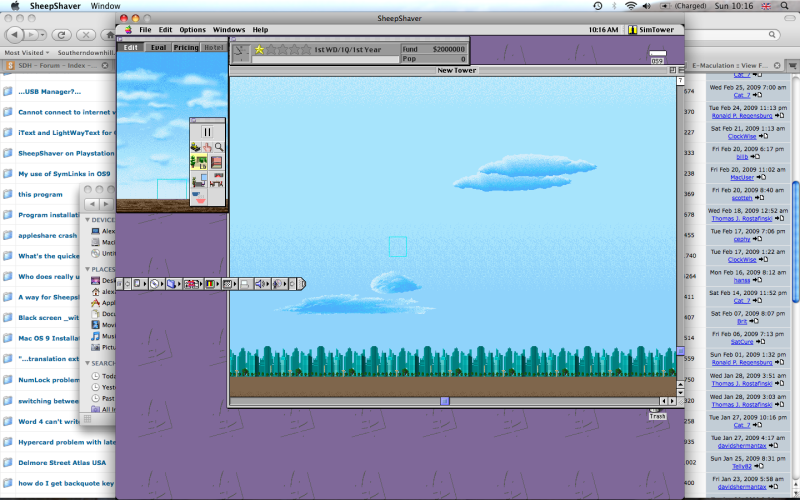Open the rainbow Apple menu

(129, 30)
